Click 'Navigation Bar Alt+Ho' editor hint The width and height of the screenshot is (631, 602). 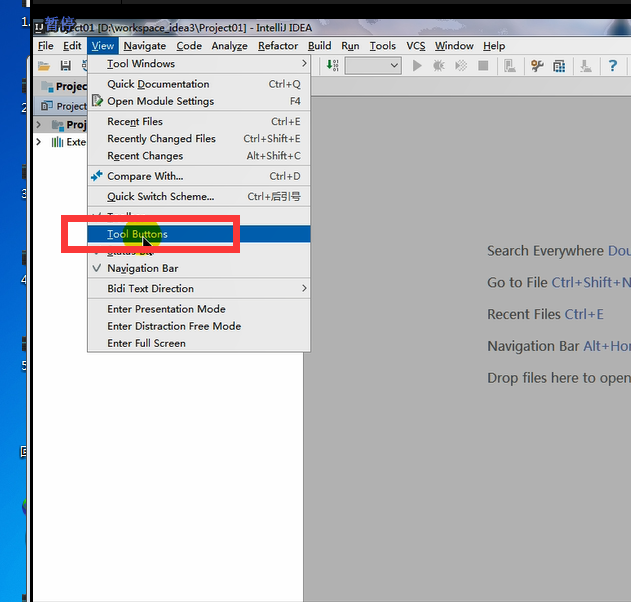click(559, 346)
